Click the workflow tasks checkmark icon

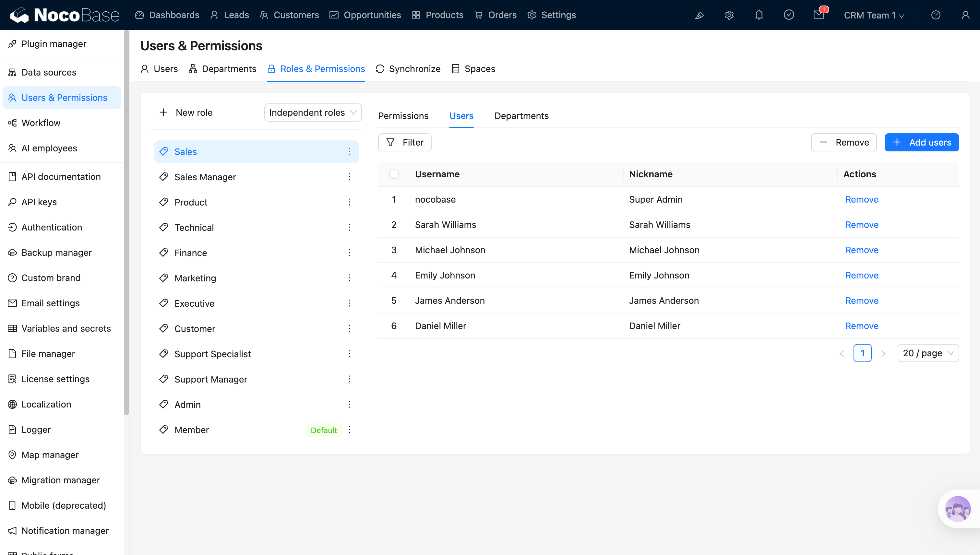click(x=789, y=15)
